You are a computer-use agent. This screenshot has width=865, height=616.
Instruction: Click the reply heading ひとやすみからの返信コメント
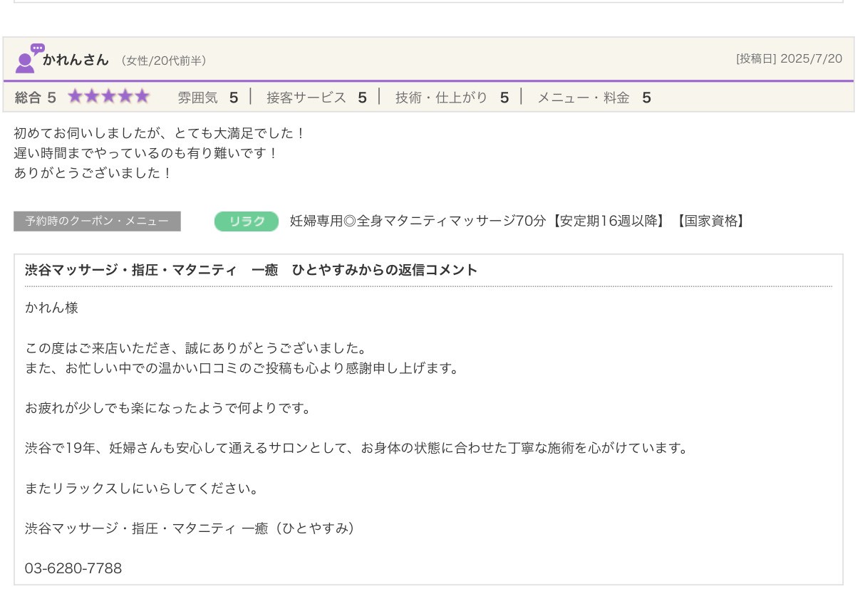(251, 270)
